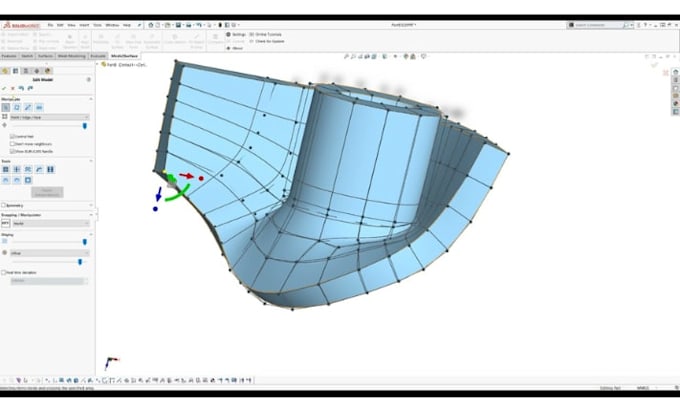680x411 pixels.
Task: Click the first Display section slider handle
Action: pos(85,242)
